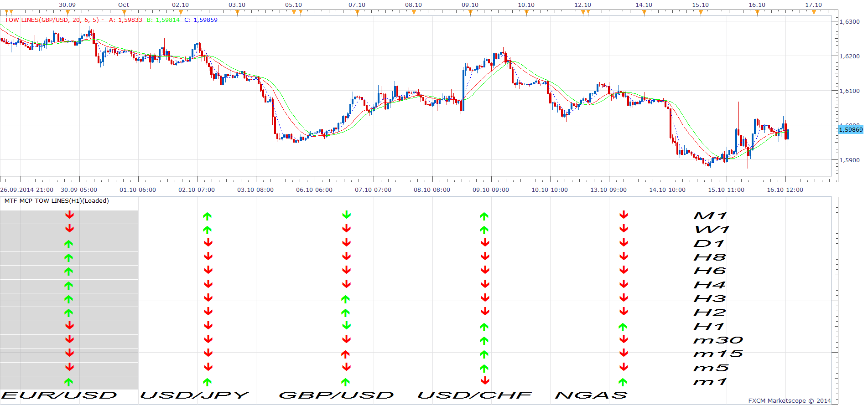Click the NGAS M1 red down arrow
This screenshot has width=868, height=405.
[x=624, y=215]
